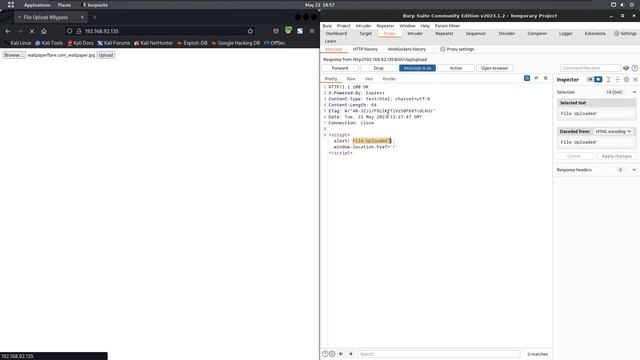Open the Kali Docs bookmark

[80, 43]
